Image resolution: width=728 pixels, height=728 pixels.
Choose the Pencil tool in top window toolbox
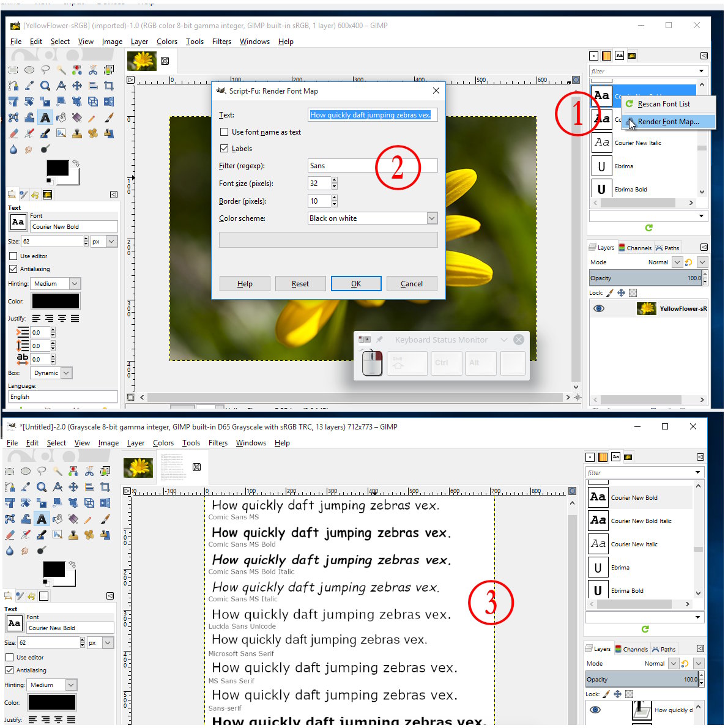coord(93,117)
